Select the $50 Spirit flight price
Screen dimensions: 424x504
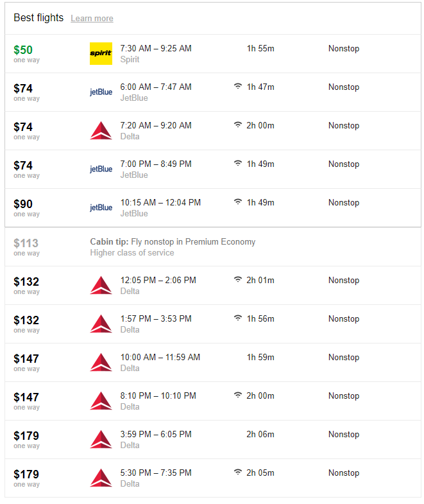click(x=23, y=50)
